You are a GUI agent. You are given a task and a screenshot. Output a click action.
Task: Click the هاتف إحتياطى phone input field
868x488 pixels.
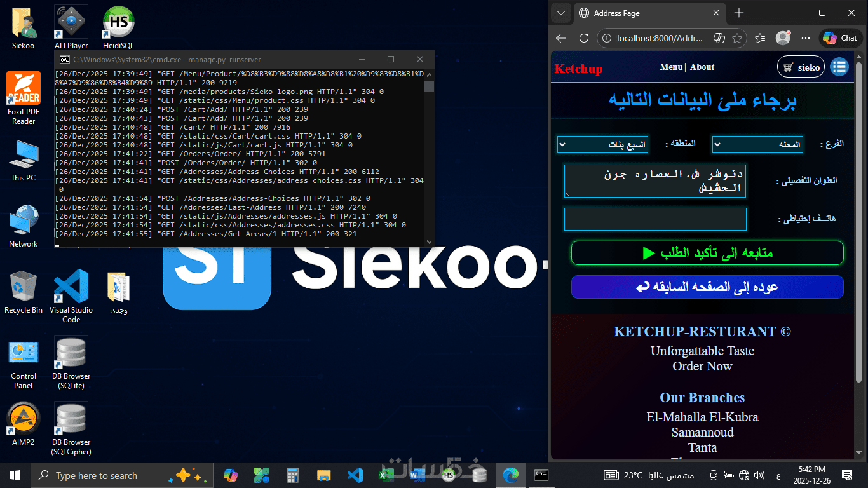(655, 219)
